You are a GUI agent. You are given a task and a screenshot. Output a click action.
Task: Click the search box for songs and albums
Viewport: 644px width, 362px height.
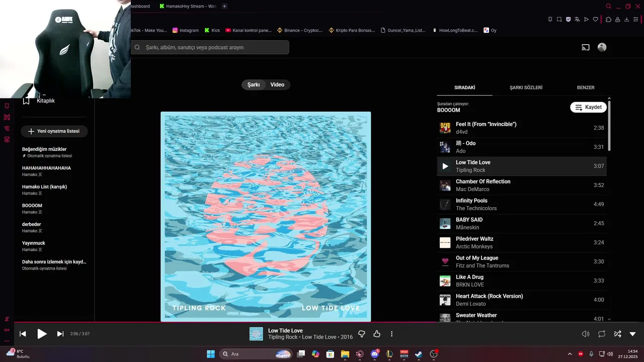210,47
